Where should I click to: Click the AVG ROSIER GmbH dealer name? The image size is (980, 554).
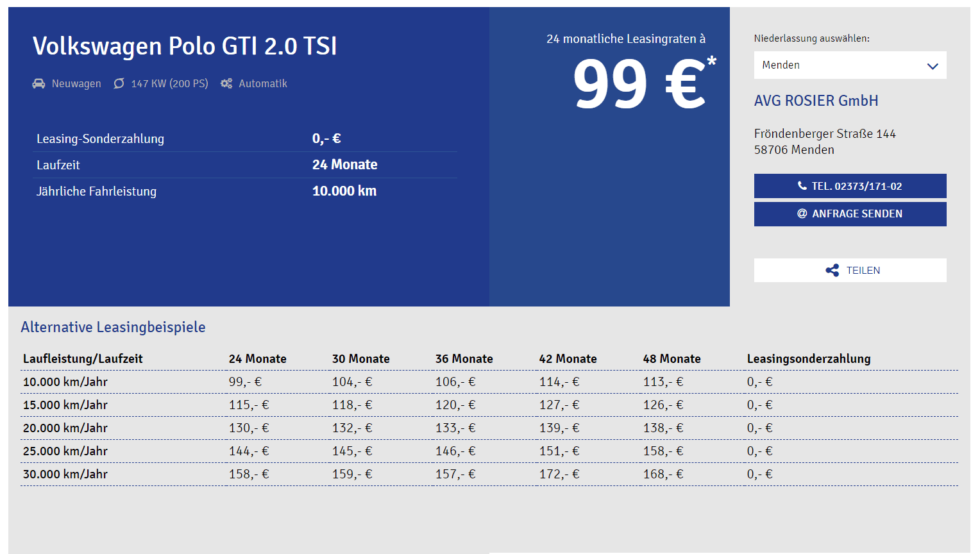pos(816,101)
